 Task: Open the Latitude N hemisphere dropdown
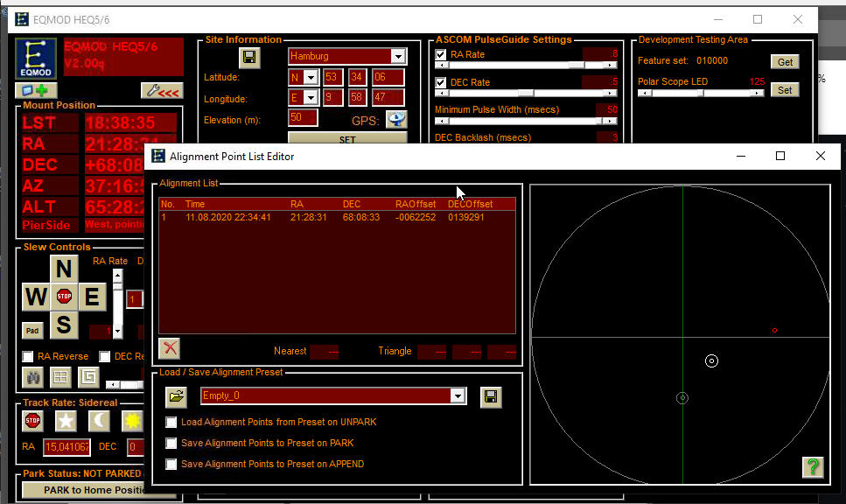tap(311, 78)
